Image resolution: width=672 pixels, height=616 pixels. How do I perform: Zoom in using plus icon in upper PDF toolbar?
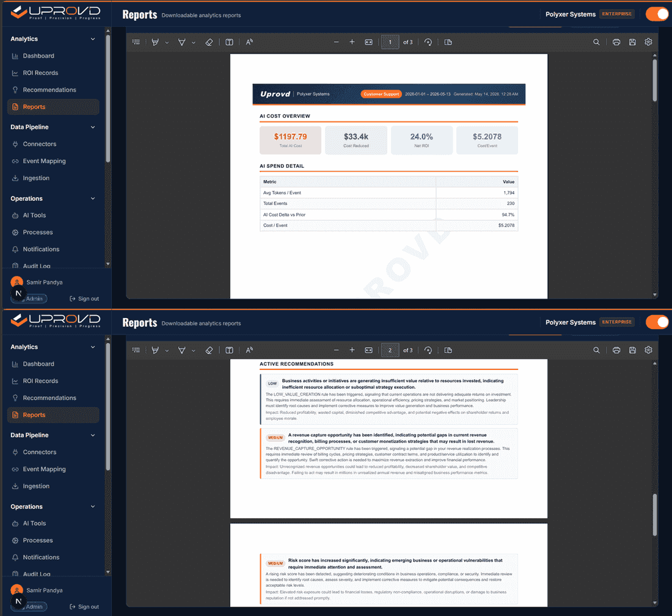(352, 42)
